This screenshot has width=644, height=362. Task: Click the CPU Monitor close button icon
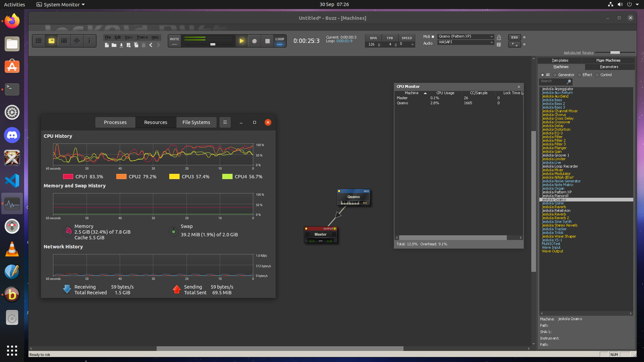click(519, 86)
